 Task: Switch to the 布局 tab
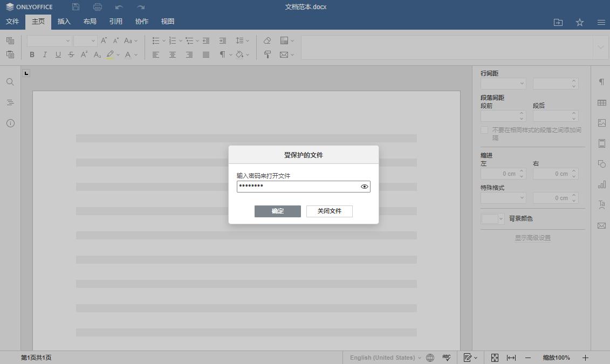pos(90,22)
